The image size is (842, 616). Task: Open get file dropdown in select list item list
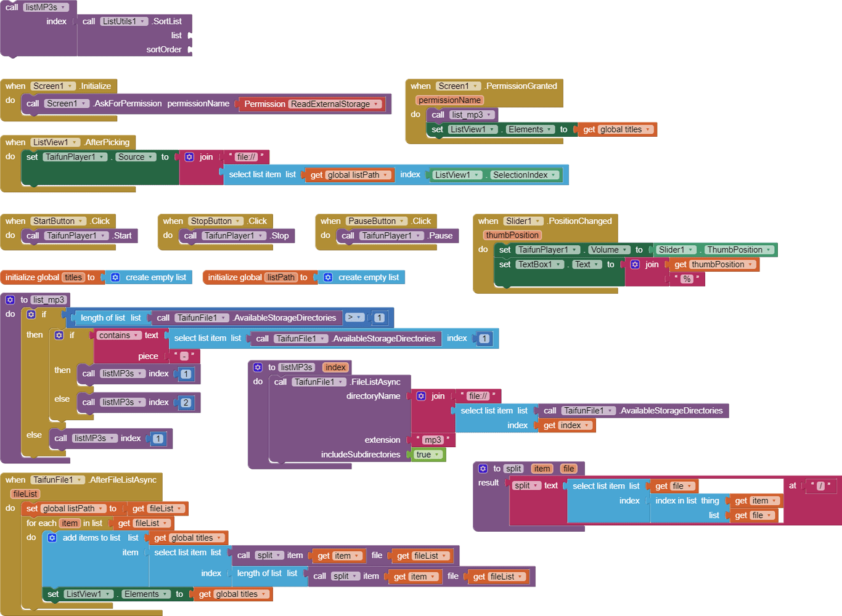[x=676, y=486]
